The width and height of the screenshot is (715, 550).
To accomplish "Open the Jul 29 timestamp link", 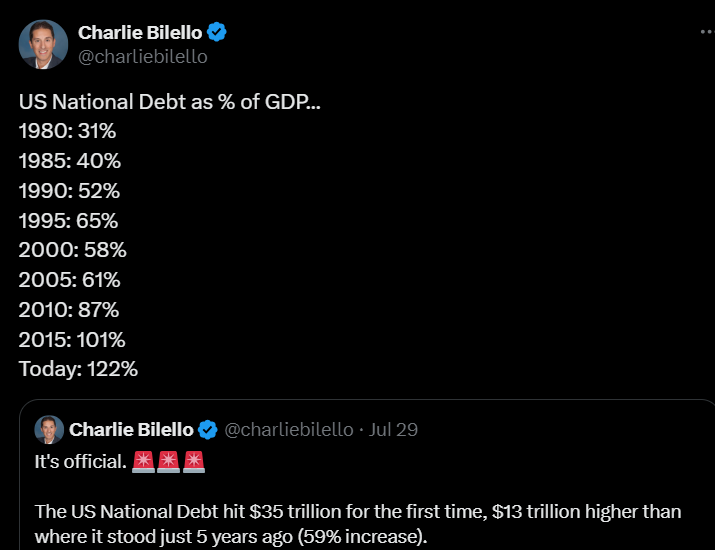I will pyautogui.click(x=393, y=430).
